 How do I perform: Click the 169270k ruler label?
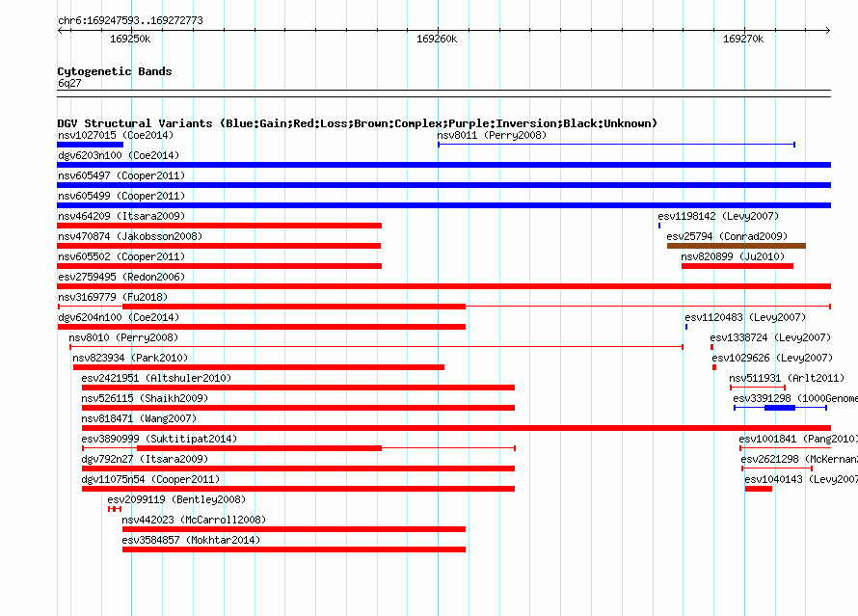[x=743, y=39]
